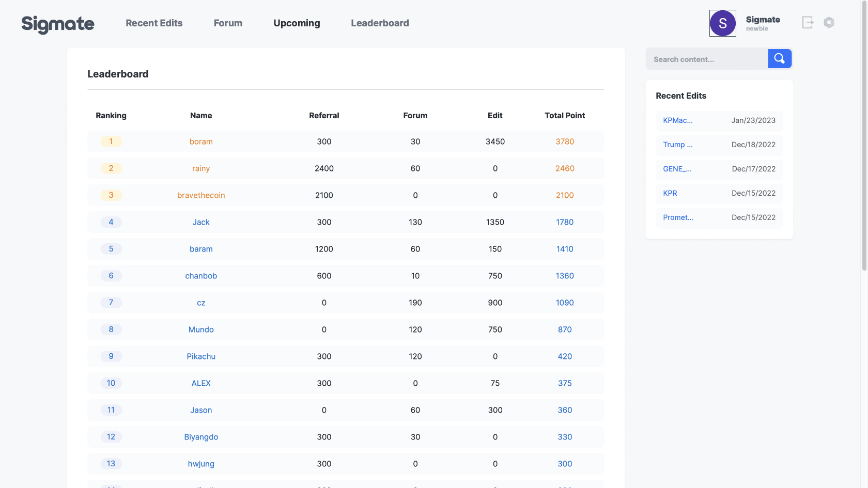
Task: Open the Trump article from Recent Edits
Action: [x=677, y=145]
